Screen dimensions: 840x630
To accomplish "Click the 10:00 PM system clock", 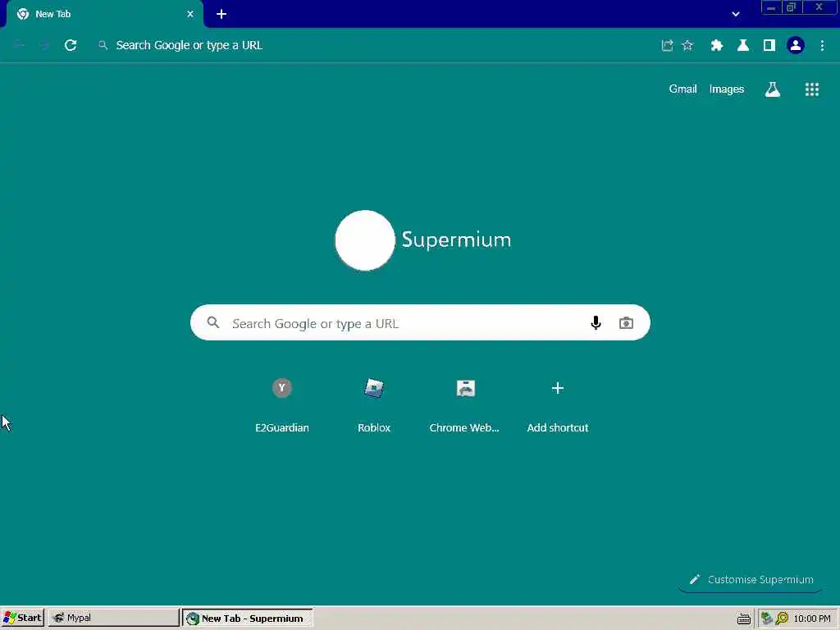I will coord(812,619).
